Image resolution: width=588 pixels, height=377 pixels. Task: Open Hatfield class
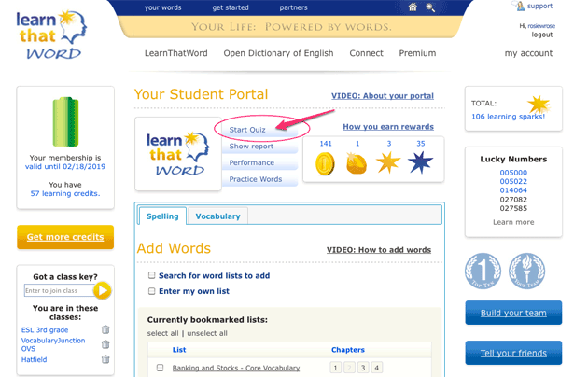[34, 359]
